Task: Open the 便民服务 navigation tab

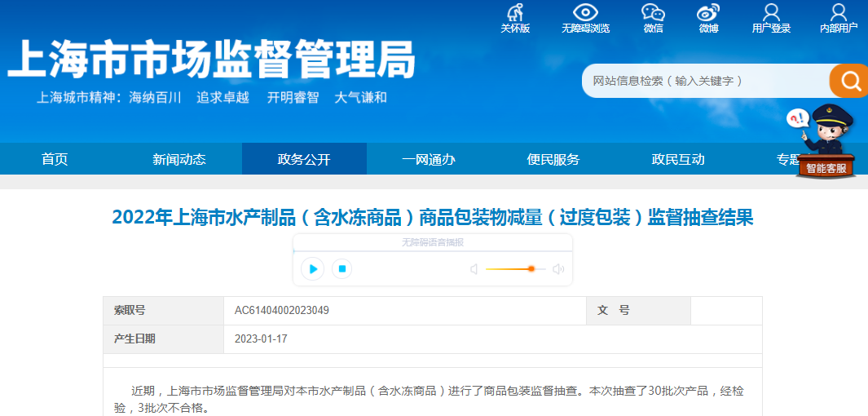Action: pyautogui.click(x=553, y=160)
